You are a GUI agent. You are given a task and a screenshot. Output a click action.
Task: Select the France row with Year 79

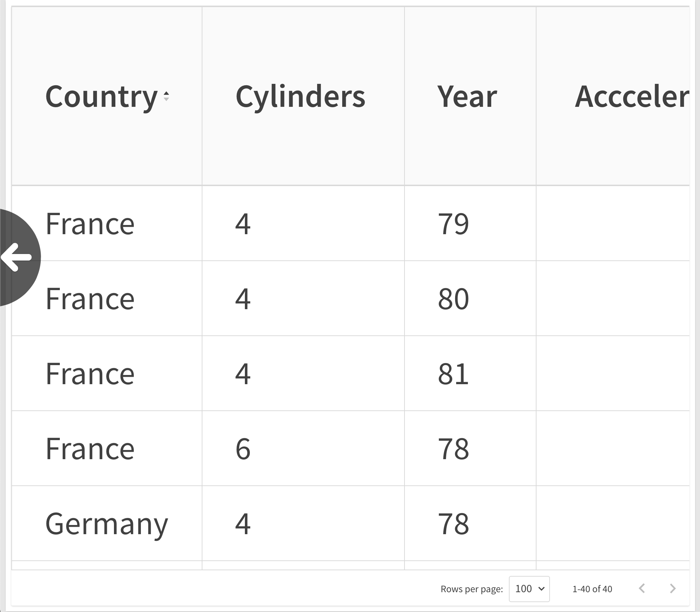106,223
